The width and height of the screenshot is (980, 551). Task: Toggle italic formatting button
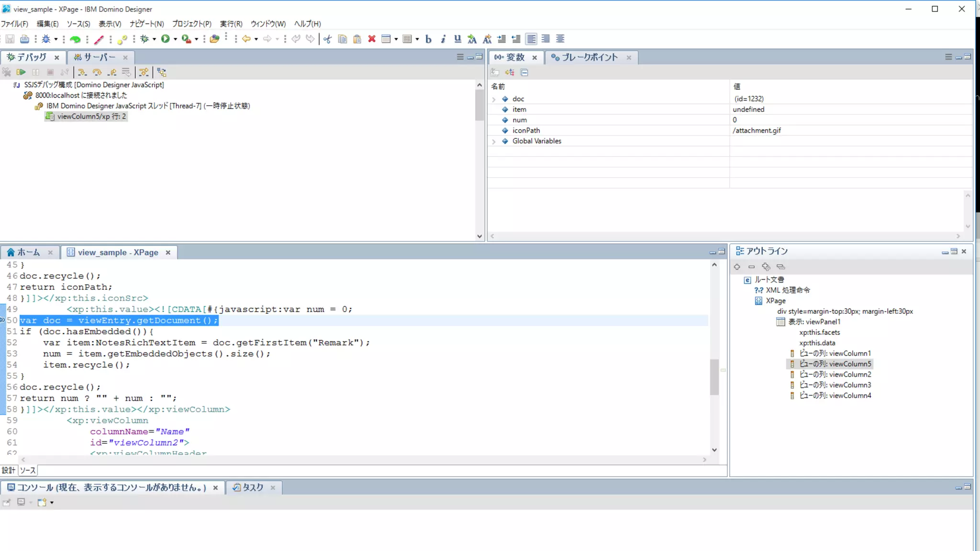tap(443, 39)
